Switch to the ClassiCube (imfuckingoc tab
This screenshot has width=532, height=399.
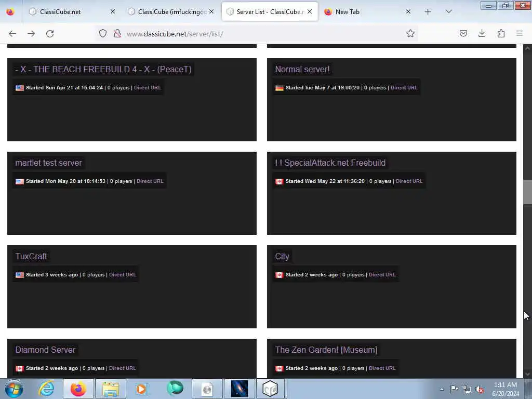point(171,12)
